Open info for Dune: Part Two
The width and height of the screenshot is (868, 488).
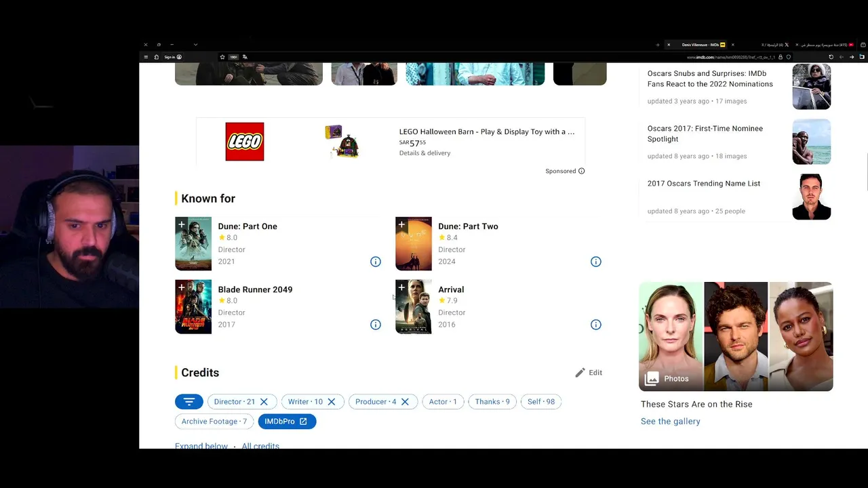pos(596,262)
